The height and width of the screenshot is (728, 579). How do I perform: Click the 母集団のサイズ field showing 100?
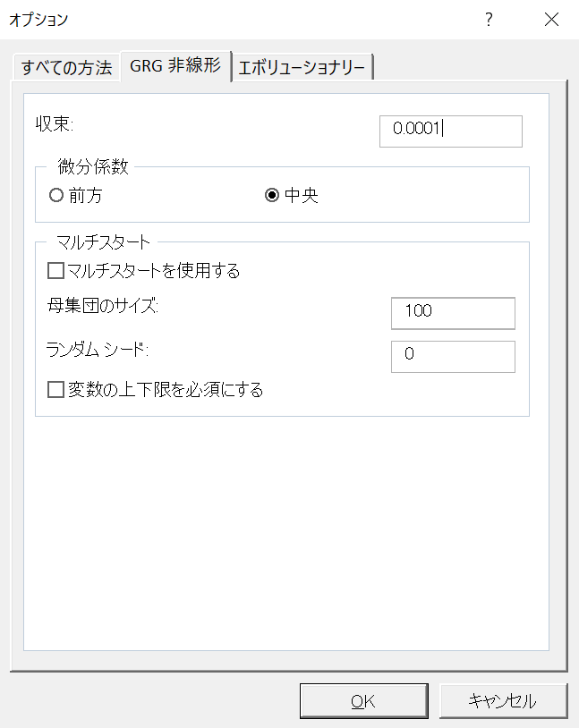(453, 313)
